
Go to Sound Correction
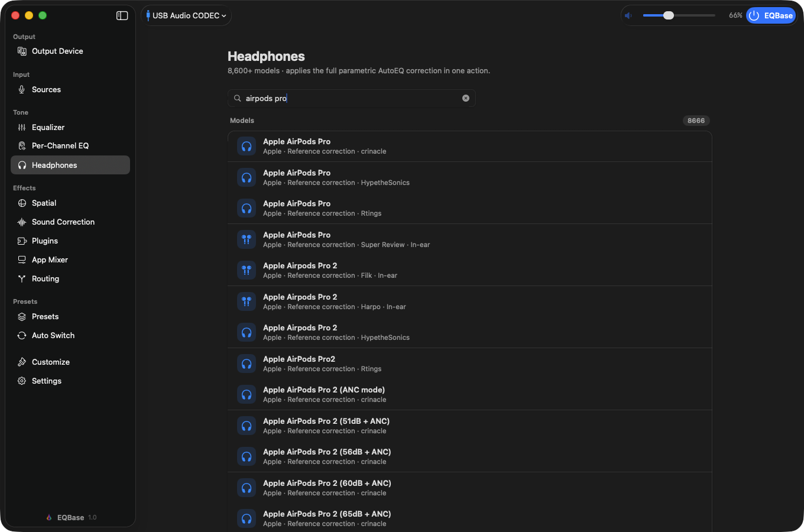pos(70,222)
